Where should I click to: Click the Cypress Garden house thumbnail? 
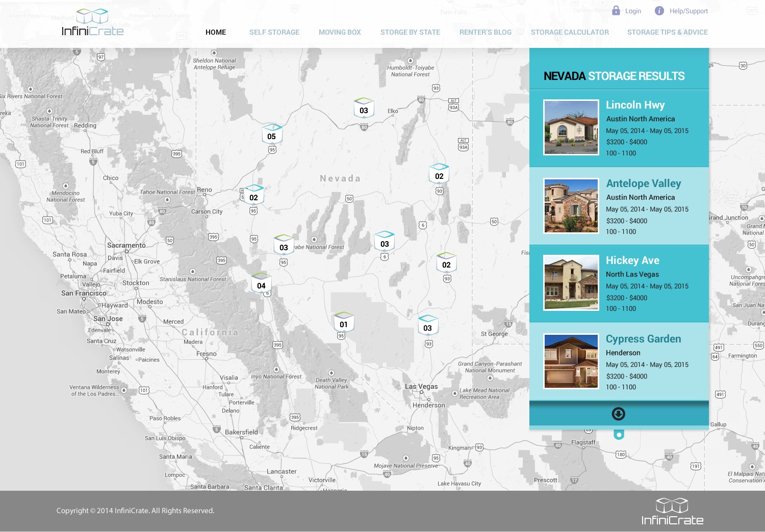571,361
